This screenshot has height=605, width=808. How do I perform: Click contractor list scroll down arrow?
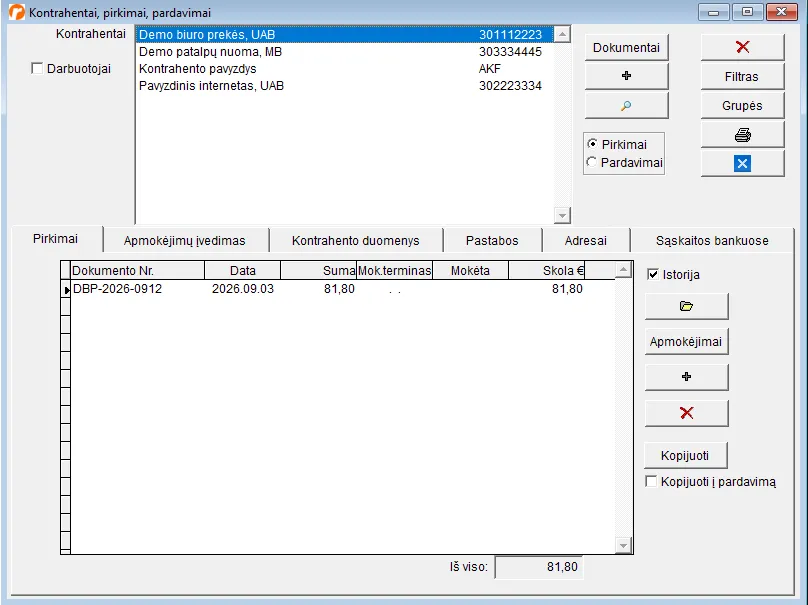pyautogui.click(x=562, y=215)
